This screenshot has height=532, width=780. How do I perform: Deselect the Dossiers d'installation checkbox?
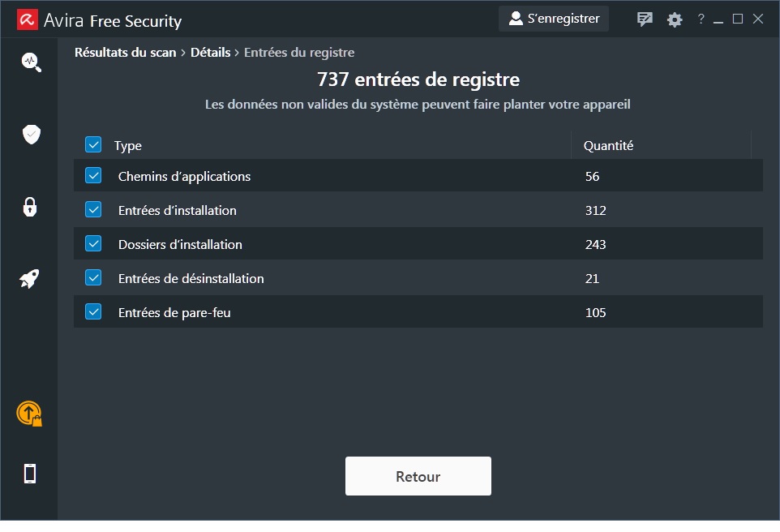(x=93, y=244)
